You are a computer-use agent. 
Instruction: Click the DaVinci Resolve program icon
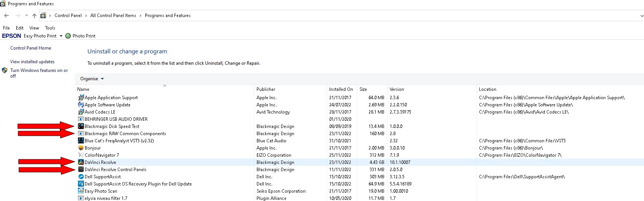coord(81,162)
